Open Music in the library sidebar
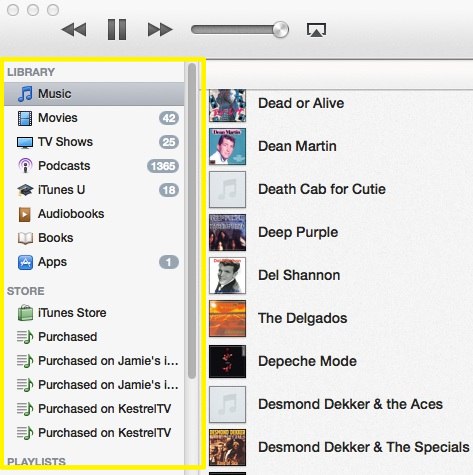This screenshot has height=475, width=473. click(x=94, y=94)
